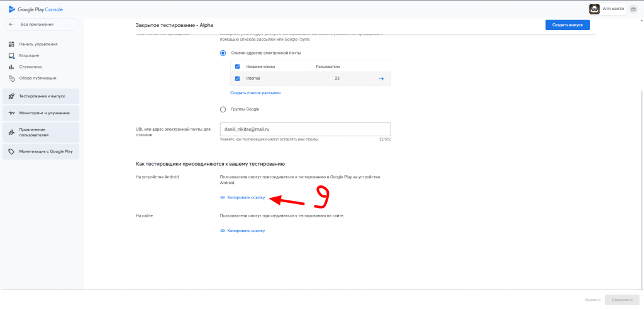
Task: Expand Мониторинг и улучшение section
Action: click(41, 113)
